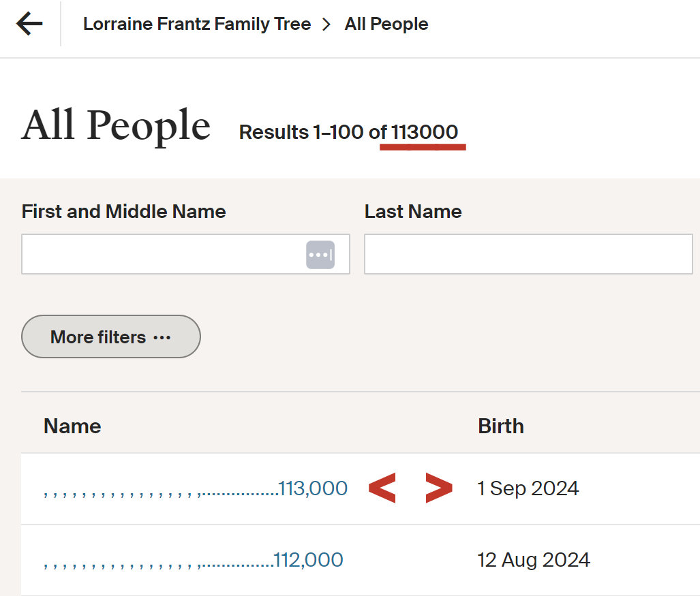Click the All People page heading
Viewport: 700px width, 596px height.
tap(116, 126)
